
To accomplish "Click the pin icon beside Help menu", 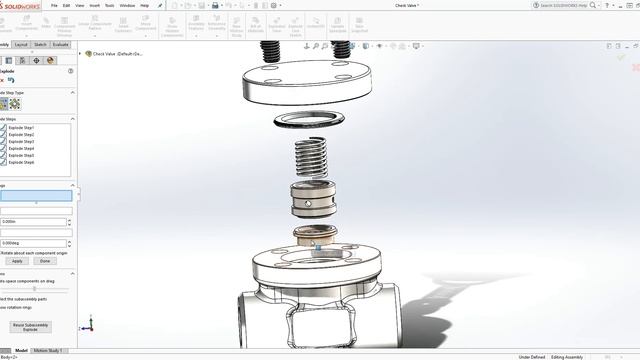I will (160, 5).
